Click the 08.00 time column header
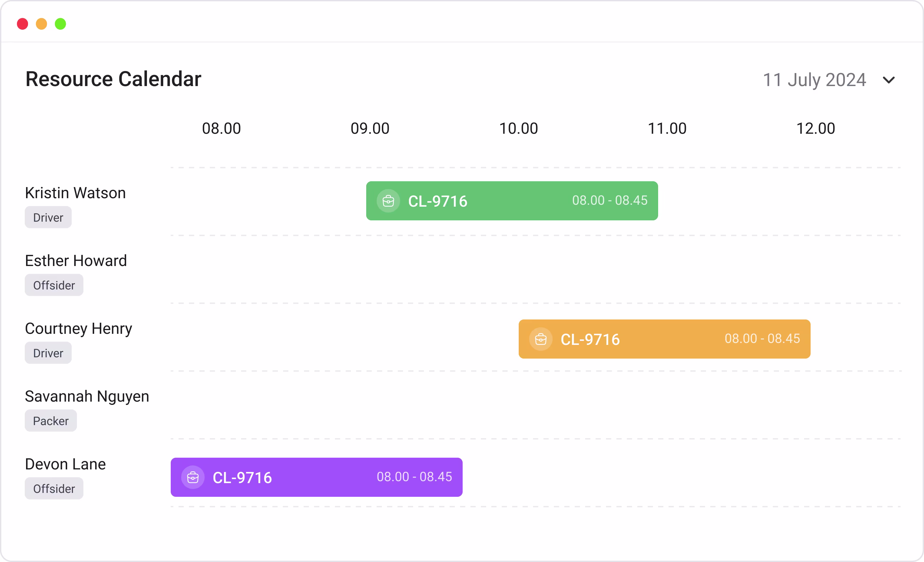Viewport: 924px width, 562px height. point(221,129)
